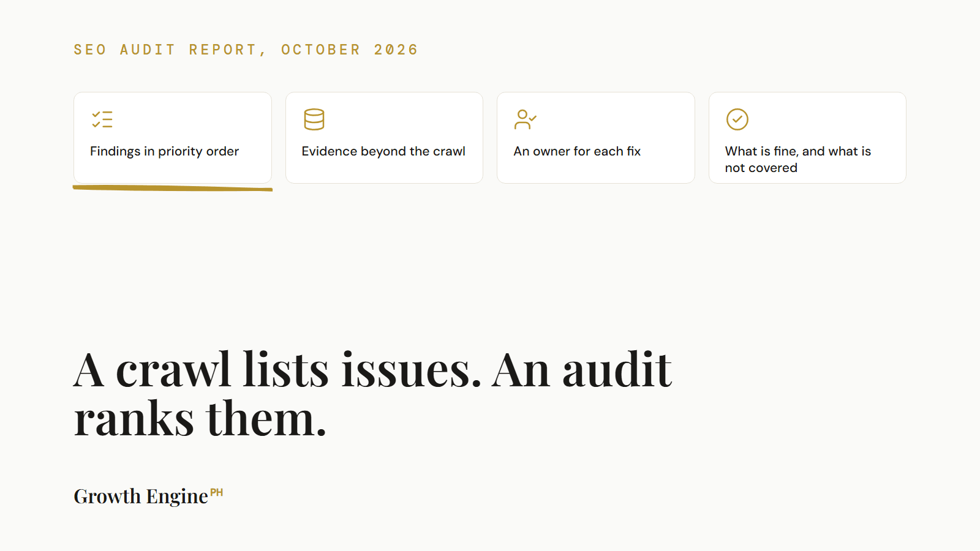Open Evidence beyond the crawl tab
The image size is (980, 551).
[x=384, y=138]
